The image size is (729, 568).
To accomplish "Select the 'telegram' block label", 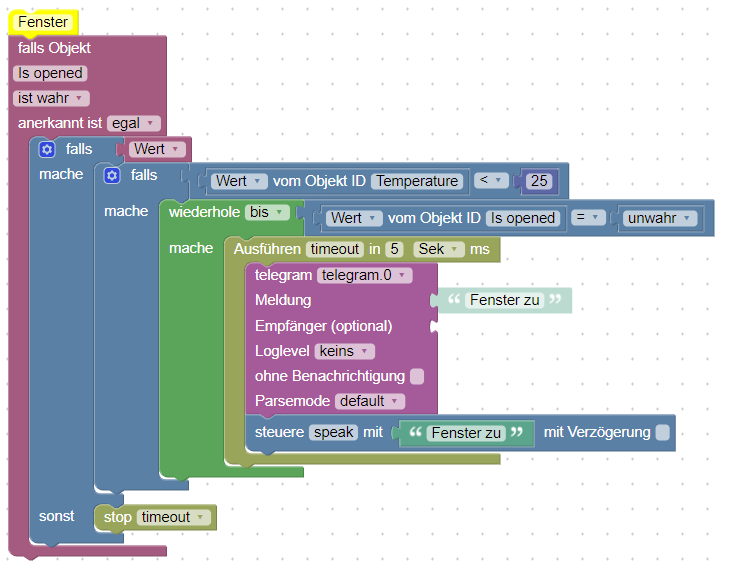I will (283, 275).
